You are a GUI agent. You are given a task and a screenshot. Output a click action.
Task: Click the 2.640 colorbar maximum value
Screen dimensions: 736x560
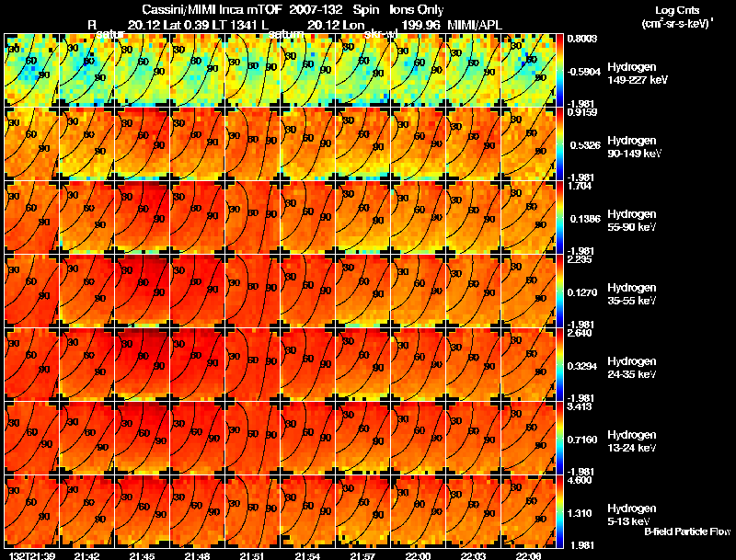point(580,334)
